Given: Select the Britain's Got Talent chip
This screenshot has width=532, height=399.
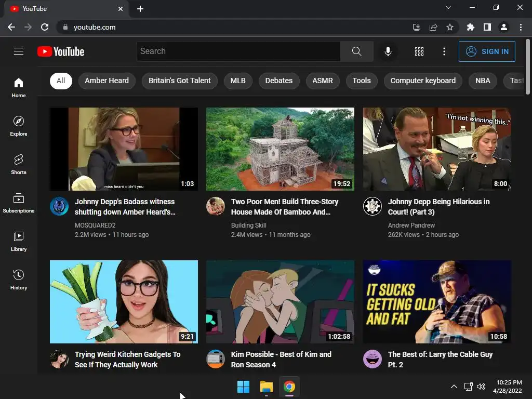Looking at the screenshot, I should click(x=179, y=81).
